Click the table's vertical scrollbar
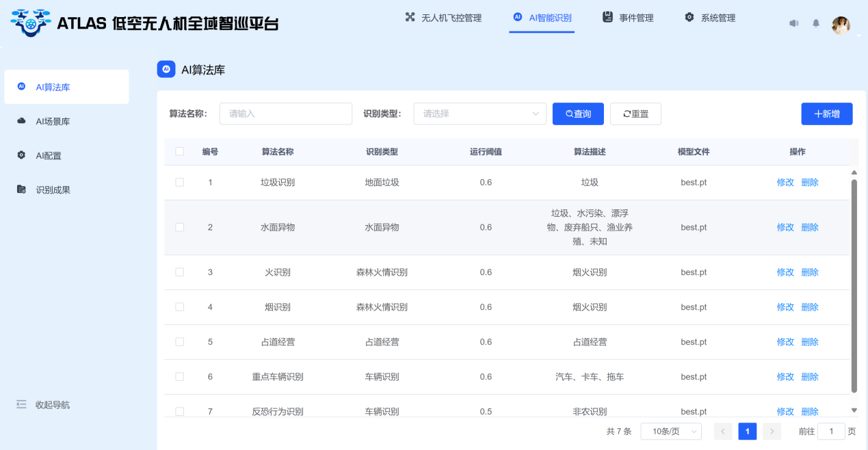Screen dimensions: 868x450 point(854,286)
